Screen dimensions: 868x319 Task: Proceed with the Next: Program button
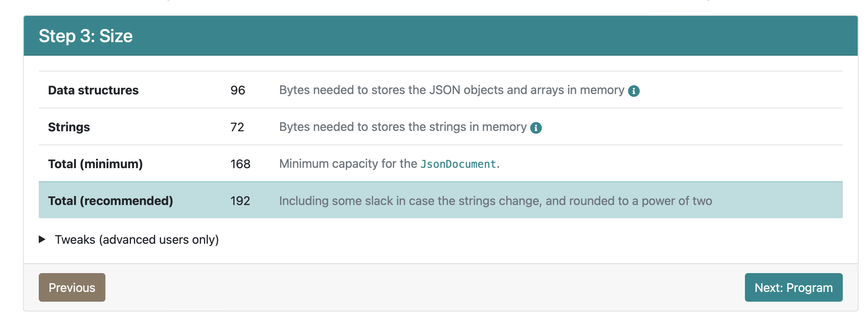[x=793, y=287]
